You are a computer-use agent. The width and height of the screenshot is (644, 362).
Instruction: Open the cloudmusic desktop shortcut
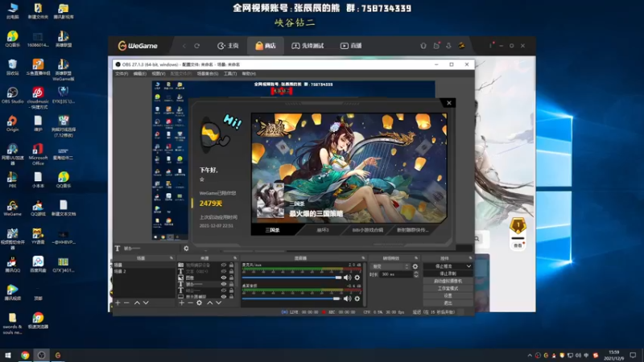(38, 97)
